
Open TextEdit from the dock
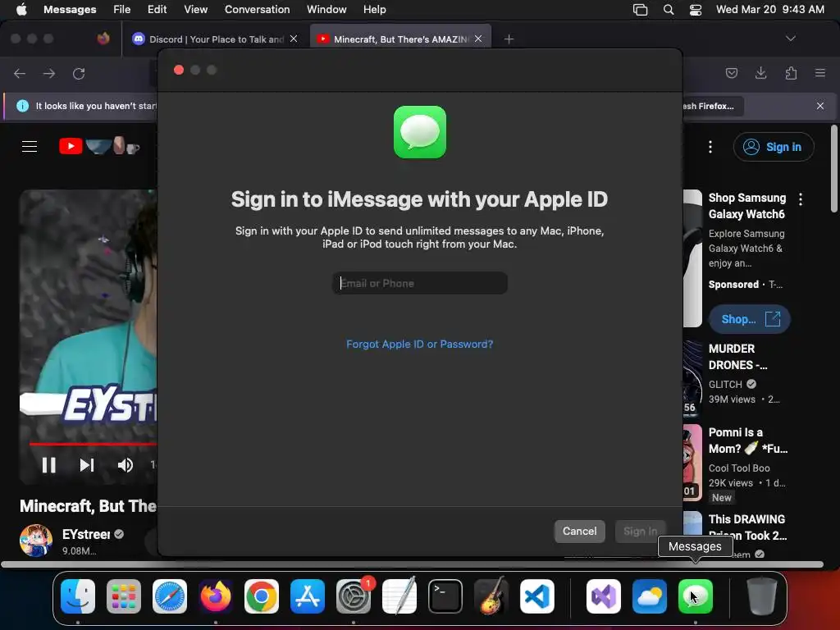click(399, 596)
